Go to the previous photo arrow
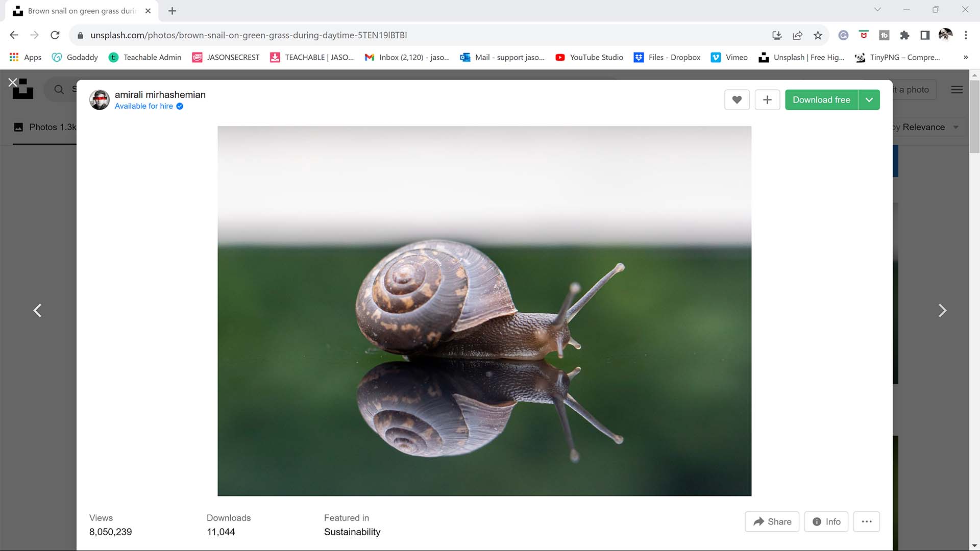 click(x=37, y=310)
